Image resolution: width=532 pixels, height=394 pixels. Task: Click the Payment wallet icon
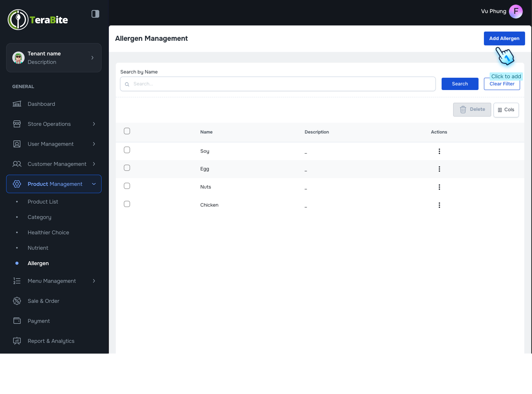[x=17, y=321]
